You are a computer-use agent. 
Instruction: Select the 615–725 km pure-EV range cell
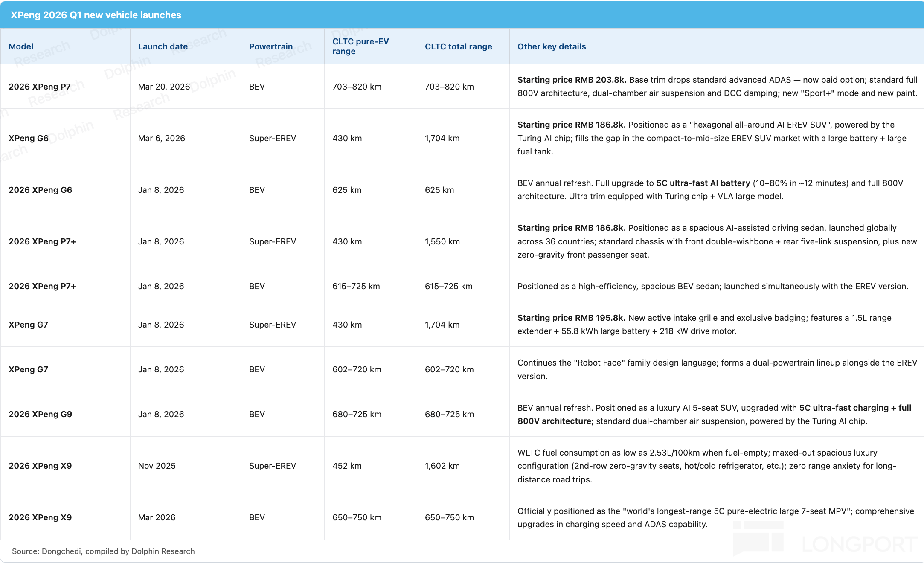tap(356, 286)
